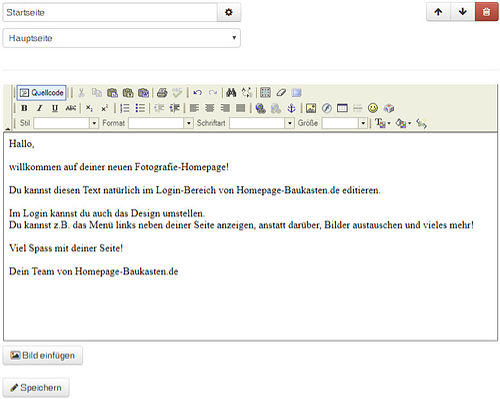
Task: Open the Replace tool icon
Action: click(x=247, y=93)
